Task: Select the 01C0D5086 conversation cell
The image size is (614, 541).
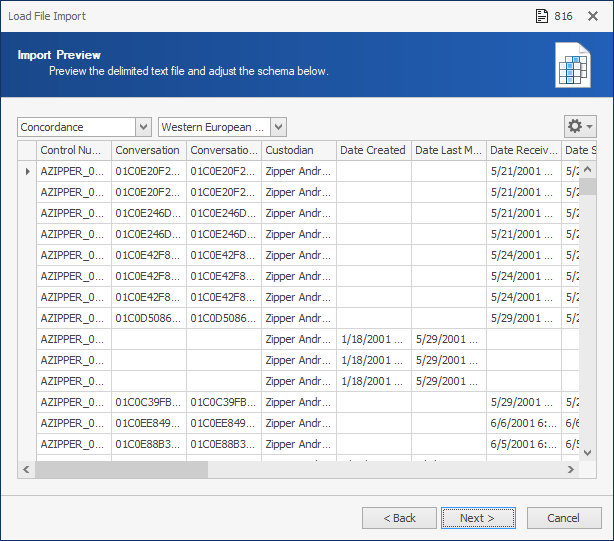Action: [149, 318]
